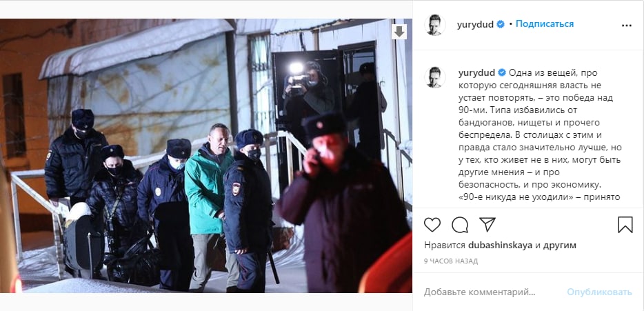Click download arrow icon on photo
Viewport: 644px width, 311px height.
click(399, 32)
